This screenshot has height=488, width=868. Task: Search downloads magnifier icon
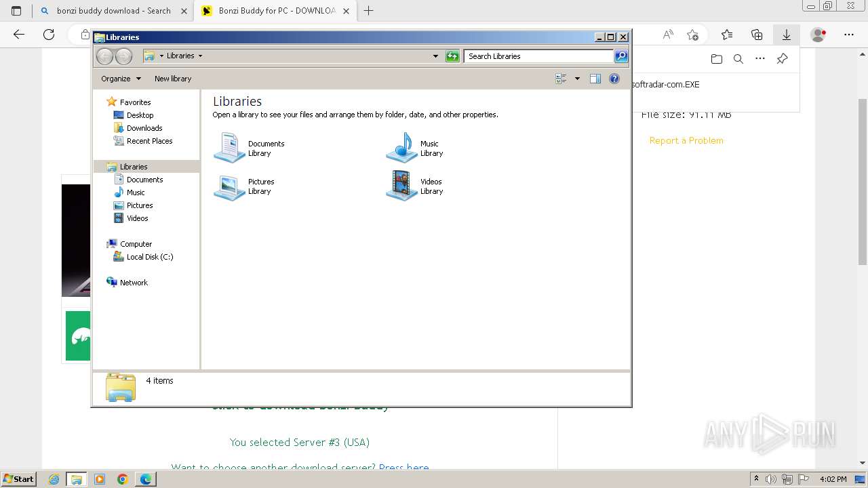click(x=738, y=59)
